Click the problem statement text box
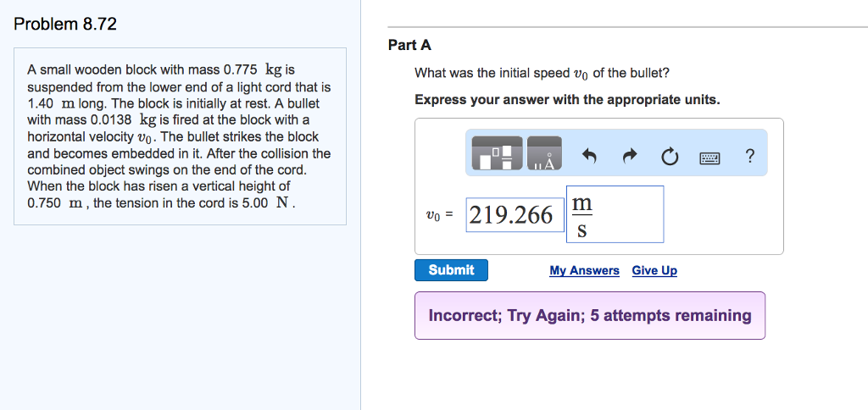The image size is (868, 410). pos(180,136)
